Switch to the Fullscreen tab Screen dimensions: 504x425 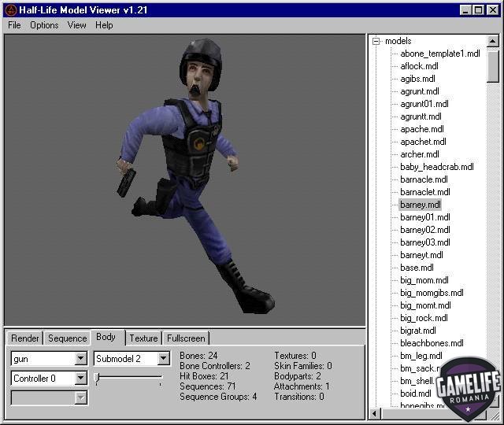186,338
